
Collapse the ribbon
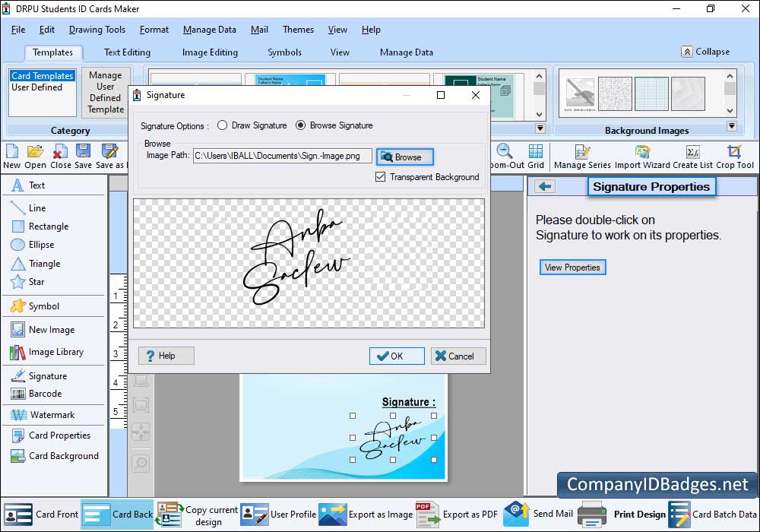point(705,52)
